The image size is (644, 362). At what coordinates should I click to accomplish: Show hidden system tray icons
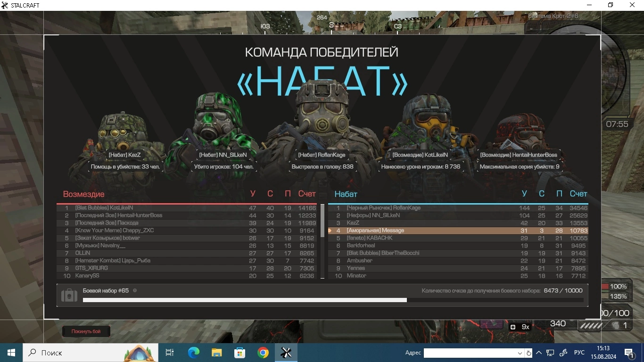click(539, 353)
